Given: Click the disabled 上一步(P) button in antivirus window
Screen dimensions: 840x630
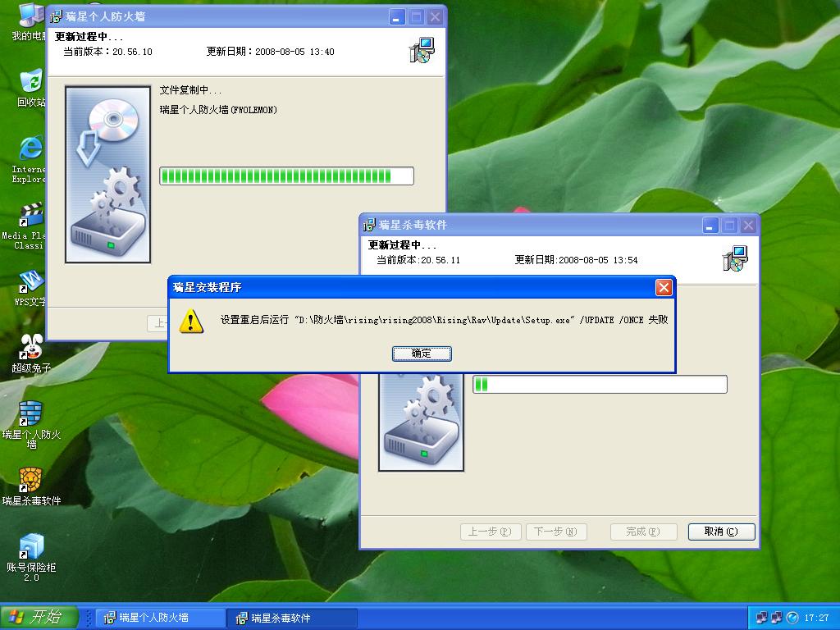Looking at the screenshot, I should point(491,532).
